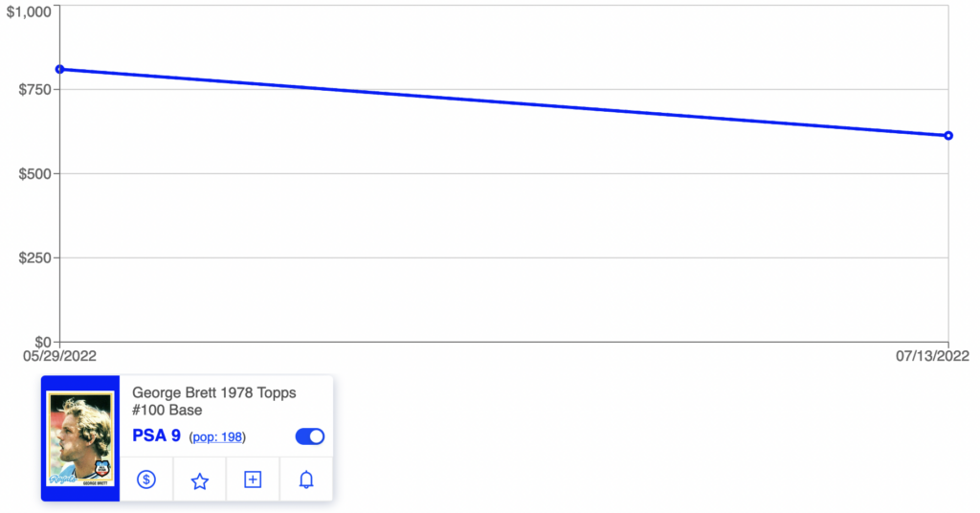Click the 05/29/2022 data point on line
Image resolution: width=980 pixels, height=513 pixels.
[x=60, y=69]
